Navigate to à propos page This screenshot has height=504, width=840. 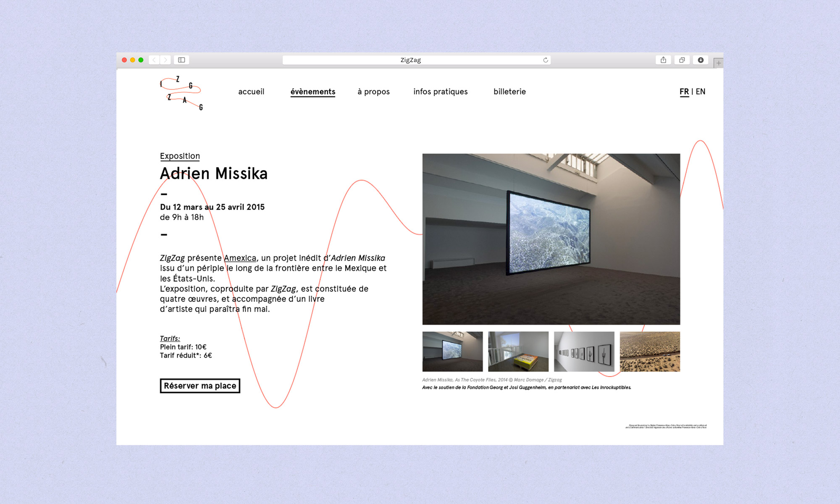(373, 92)
